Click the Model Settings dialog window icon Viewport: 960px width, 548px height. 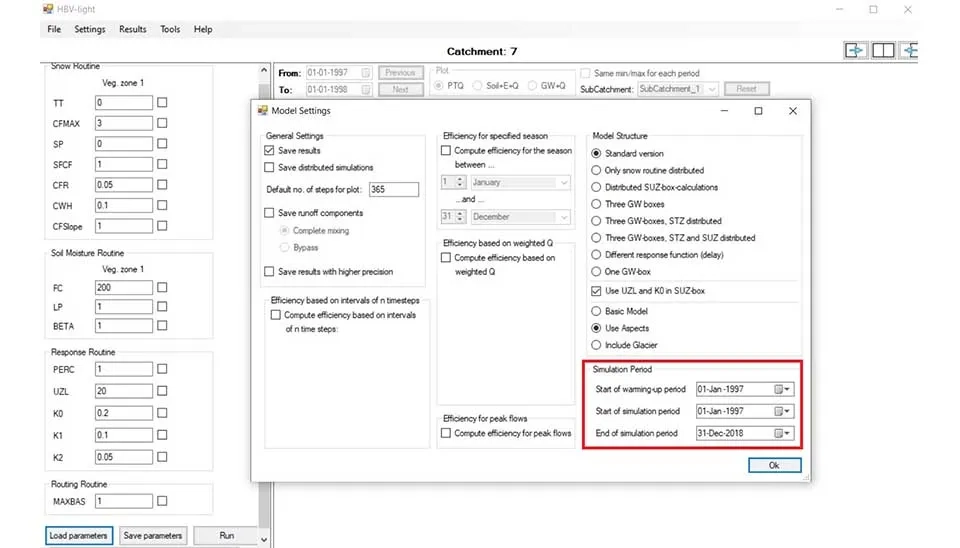pyautogui.click(x=263, y=111)
